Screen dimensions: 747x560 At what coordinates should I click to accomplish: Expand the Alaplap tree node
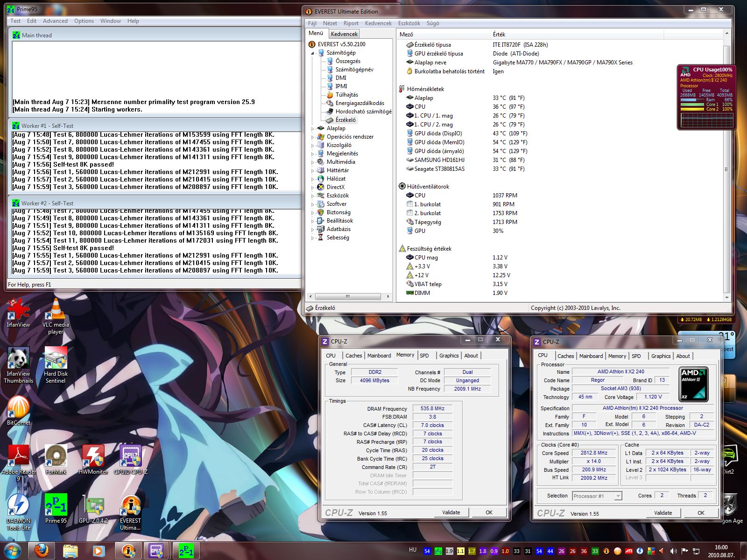pos(313,128)
